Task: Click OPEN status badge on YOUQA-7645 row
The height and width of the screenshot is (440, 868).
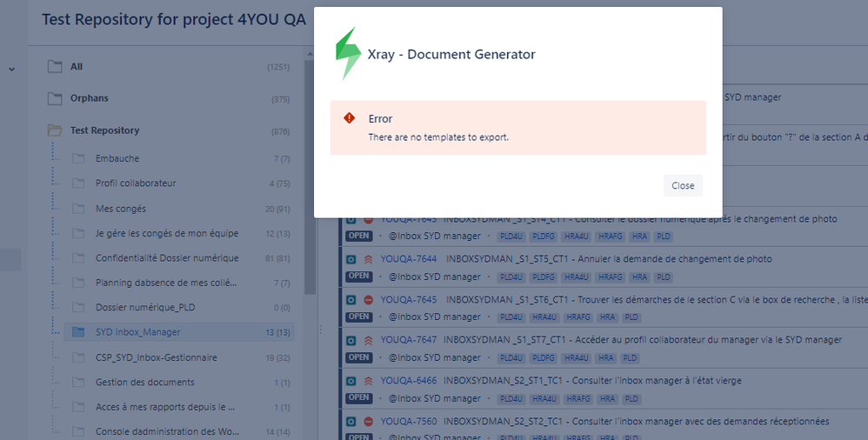Action: coord(358,317)
